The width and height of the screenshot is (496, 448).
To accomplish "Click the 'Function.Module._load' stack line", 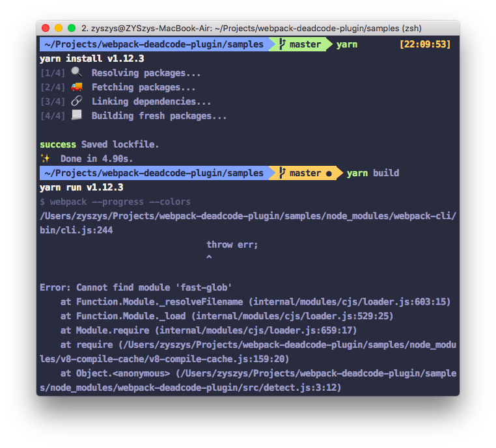I will coord(227,316).
